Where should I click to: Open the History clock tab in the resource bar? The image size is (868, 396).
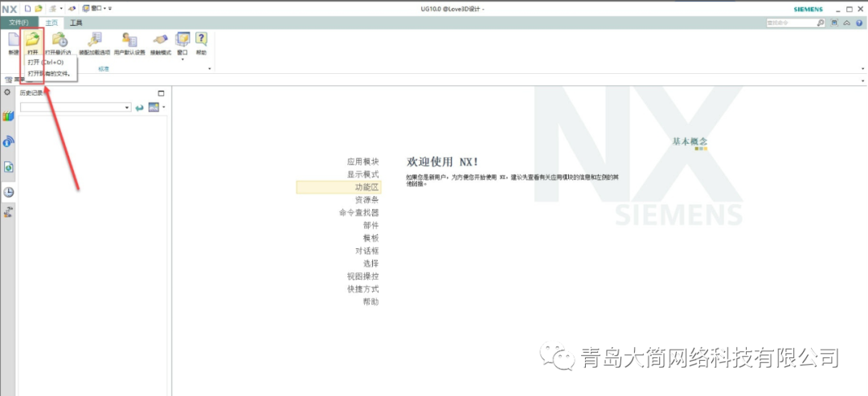pos(8,193)
